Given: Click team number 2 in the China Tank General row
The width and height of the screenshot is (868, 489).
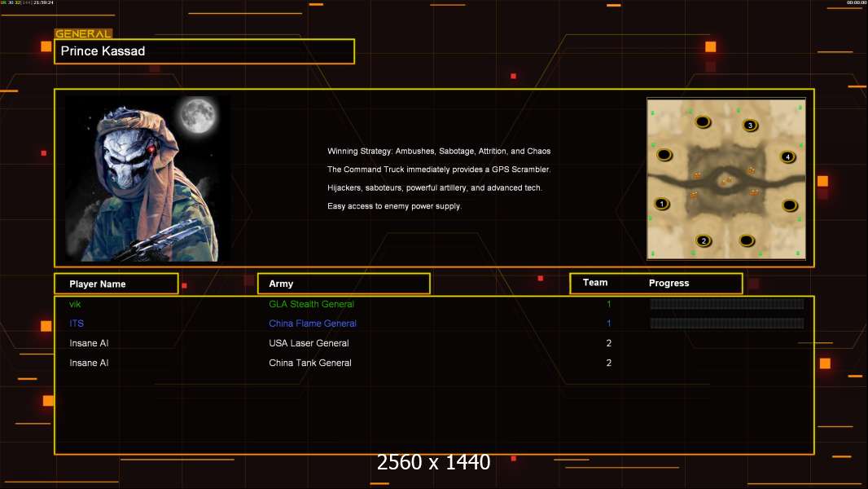Looking at the screenshot, I should click(x=608, y=363).
